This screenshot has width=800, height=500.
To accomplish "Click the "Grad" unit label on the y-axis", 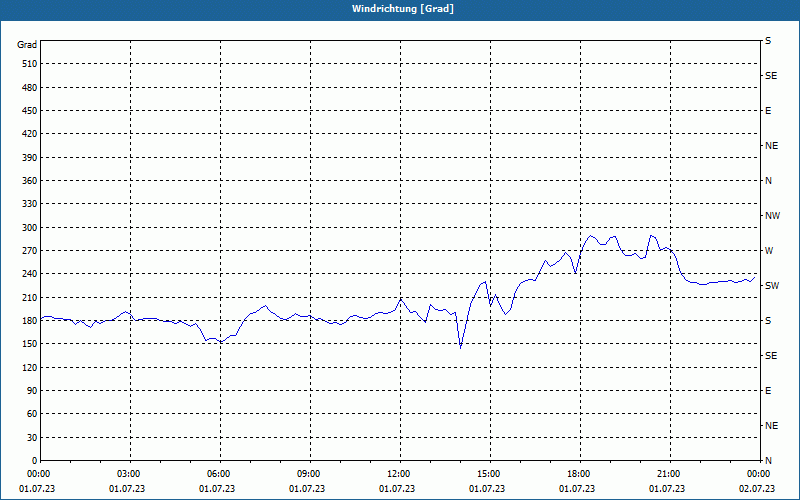I will pyautogui.click(x=27, y=45).
